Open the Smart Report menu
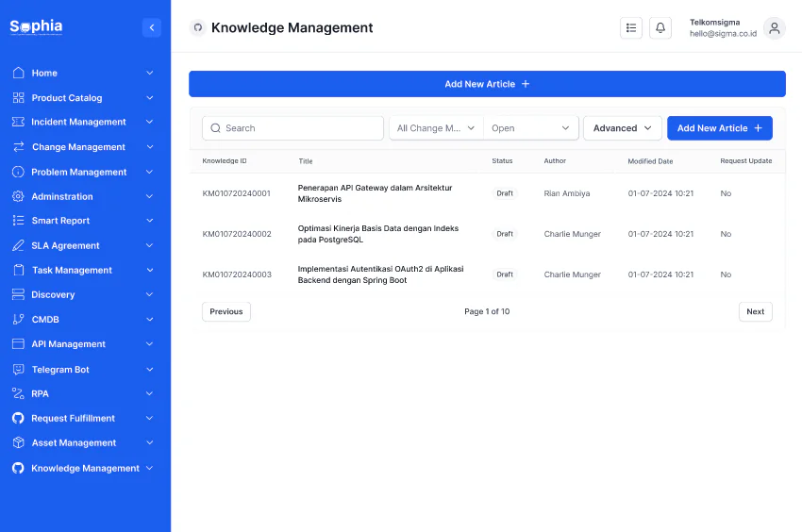Viewport: 802px width, 532px height. [x=83, y=221]
